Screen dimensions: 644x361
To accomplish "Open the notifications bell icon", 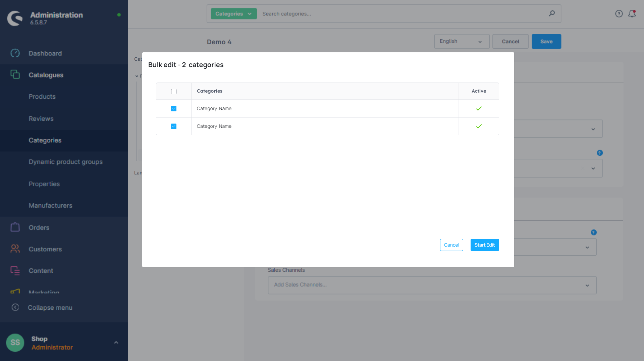I will (x=632, y=14).
